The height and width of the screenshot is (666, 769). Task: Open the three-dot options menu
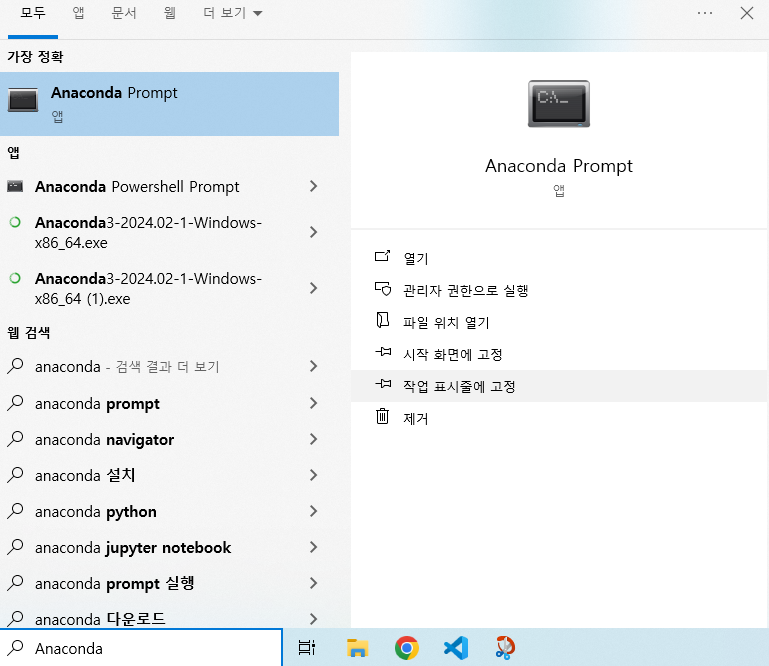pos(705,13)
